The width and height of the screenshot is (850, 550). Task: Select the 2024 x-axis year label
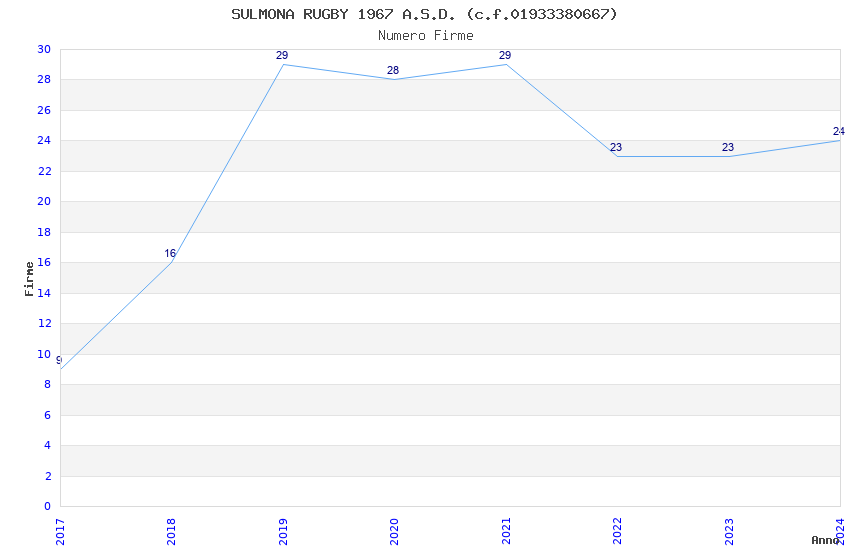pyautogui.click(x=840, y=532)
